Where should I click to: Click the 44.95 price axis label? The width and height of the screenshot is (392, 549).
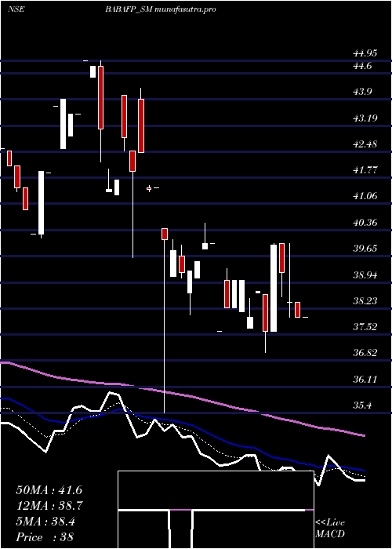point(365,53)
